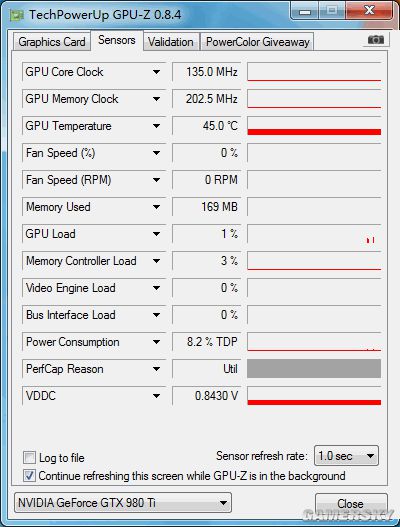400x527 pixels.
Task: Expand the Memory Used sensor arrow
Action: tap(156, 207)
